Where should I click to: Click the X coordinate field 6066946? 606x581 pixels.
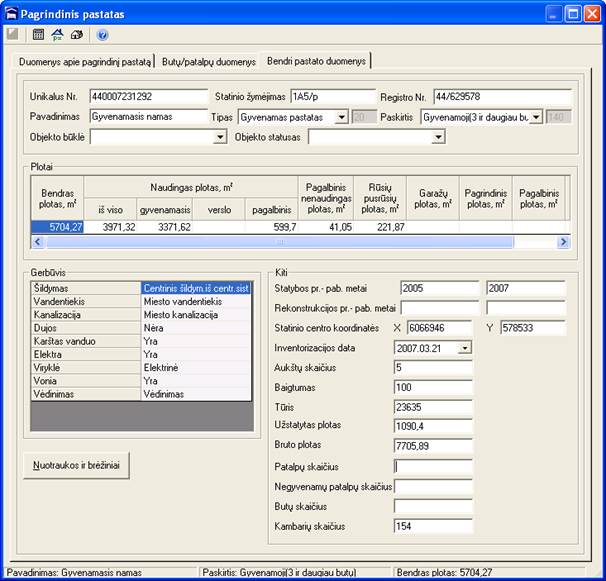coord(440,328)
